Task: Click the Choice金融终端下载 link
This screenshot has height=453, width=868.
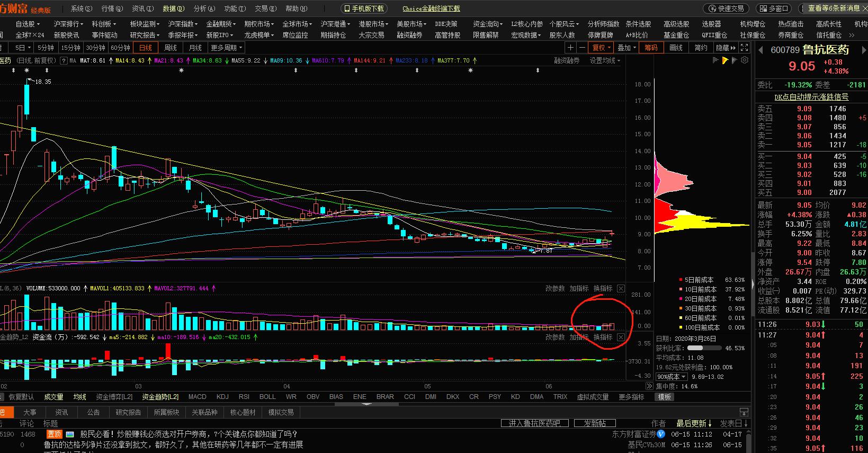Action: 431,8
